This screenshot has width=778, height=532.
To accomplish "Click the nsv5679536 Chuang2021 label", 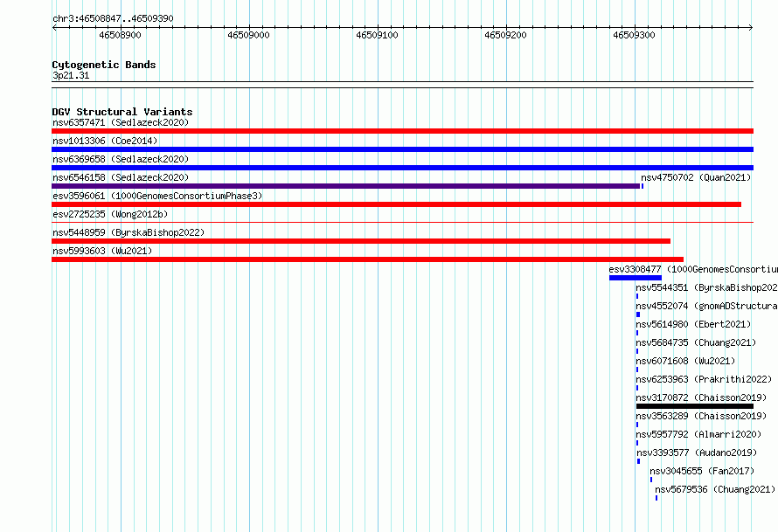I will pyautogui.click(x=715, y=489).
